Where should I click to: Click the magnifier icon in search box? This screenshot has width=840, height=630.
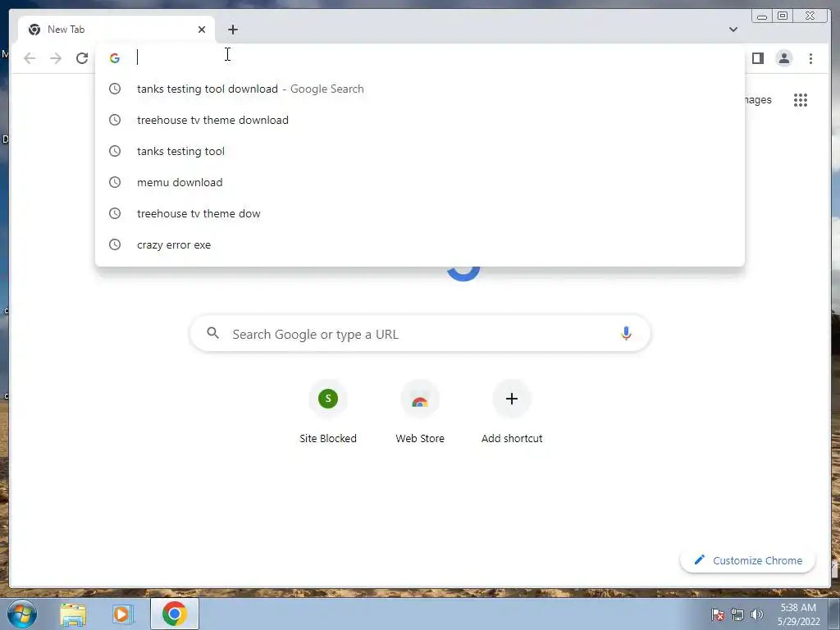click(x=212, y=333)
